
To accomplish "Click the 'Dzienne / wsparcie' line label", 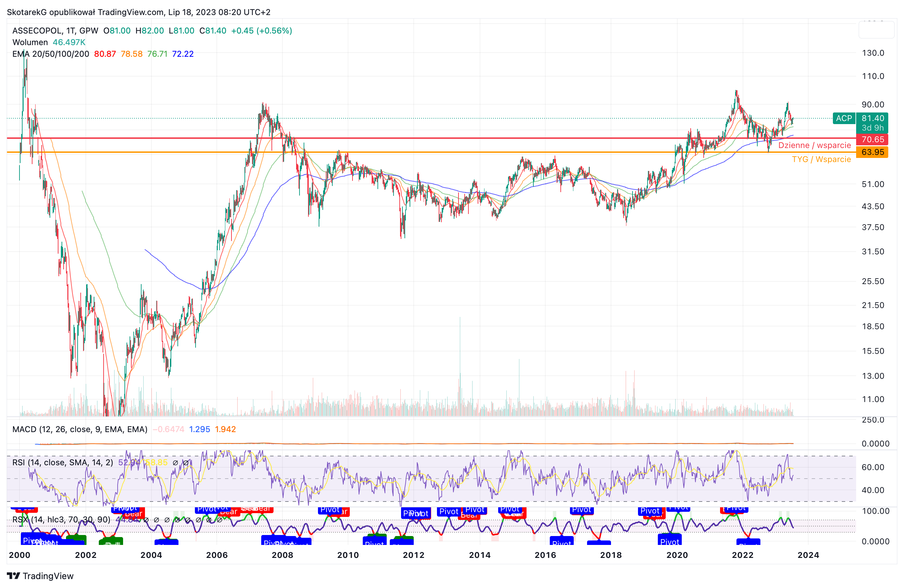I will pyautogui.click(x=814, y=146).
